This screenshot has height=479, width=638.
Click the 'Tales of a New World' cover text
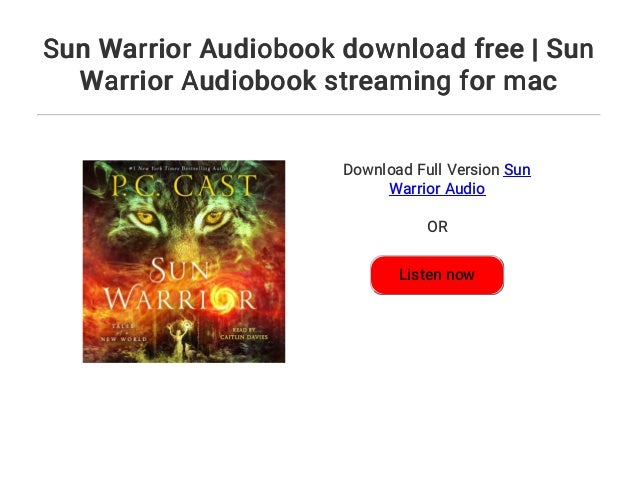(123, 332)
